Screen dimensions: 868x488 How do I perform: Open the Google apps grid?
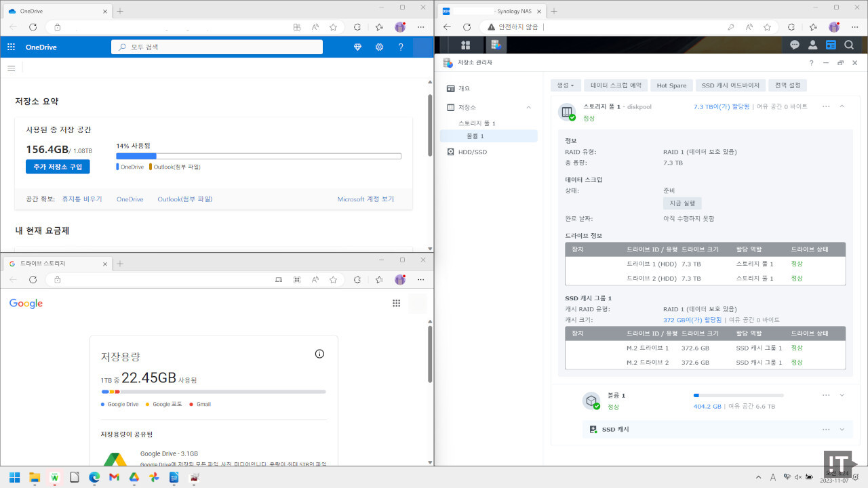click(397, 303)
